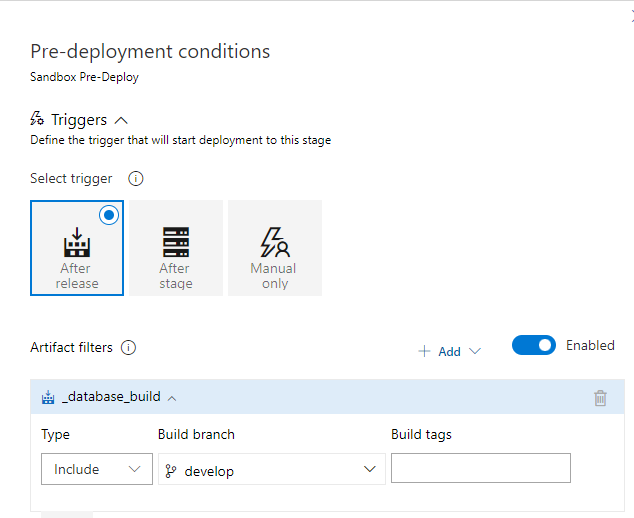Delete the _database_build artifact filter
Viewport: 634px width, 518px height.
[600, 398]
